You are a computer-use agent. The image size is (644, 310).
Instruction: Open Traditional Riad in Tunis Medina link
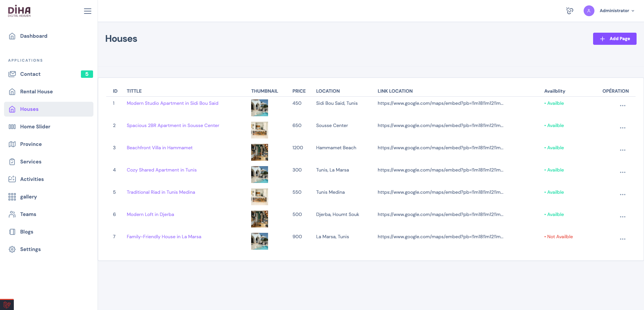pyautogui.click(x=161, y=192)
